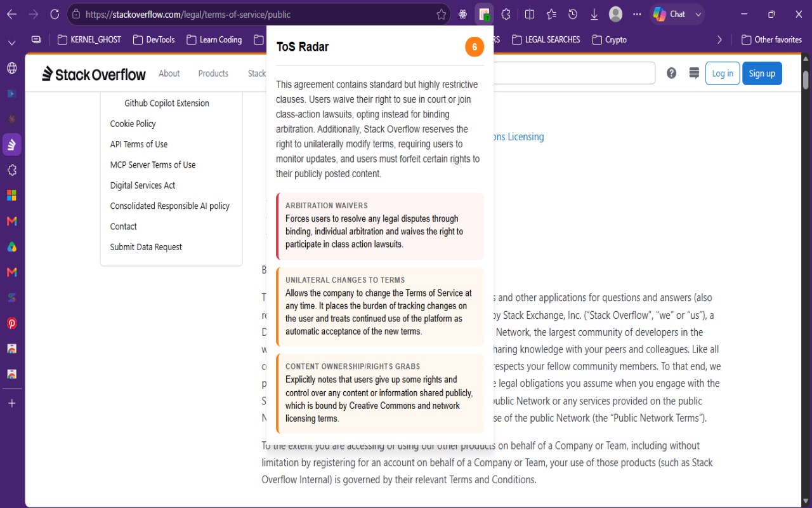Open MCP Server Terms of Use link
Viewport: 812px width, 508px height.
(153, 164)
